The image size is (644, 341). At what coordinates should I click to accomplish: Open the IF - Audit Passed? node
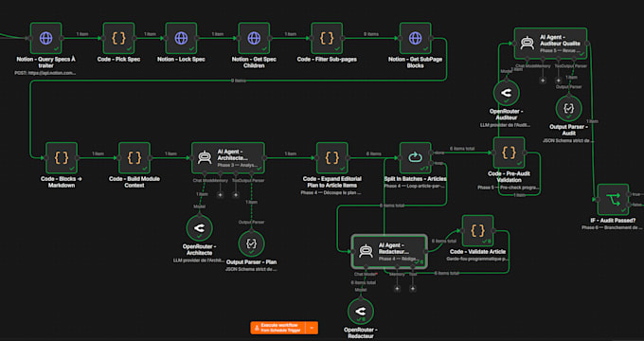point(613,200)
